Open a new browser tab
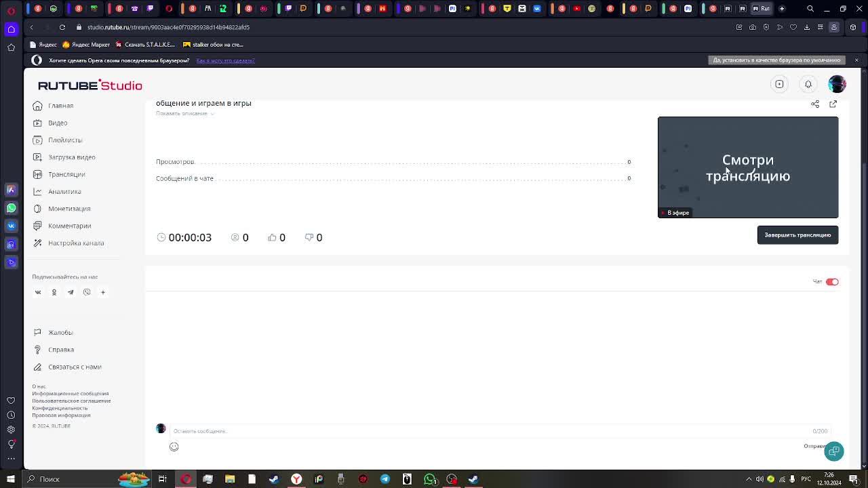868x488 pixels. [x=782, y=9]
